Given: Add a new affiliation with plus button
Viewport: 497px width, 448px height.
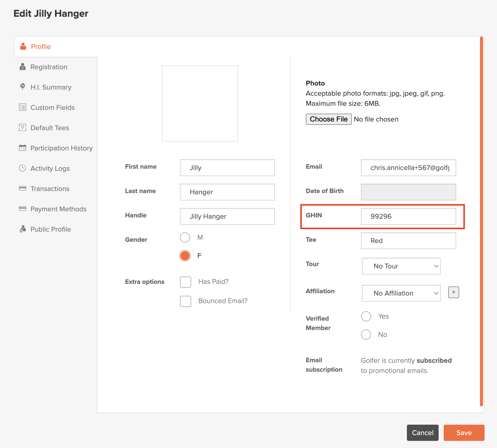Looking at the screenshot, I should click(454, 292).
